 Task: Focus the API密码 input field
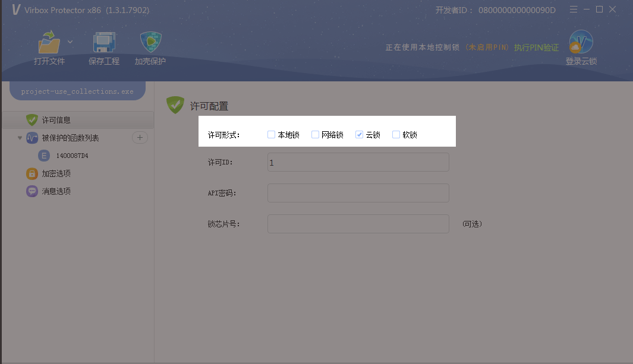pos(358,193)
